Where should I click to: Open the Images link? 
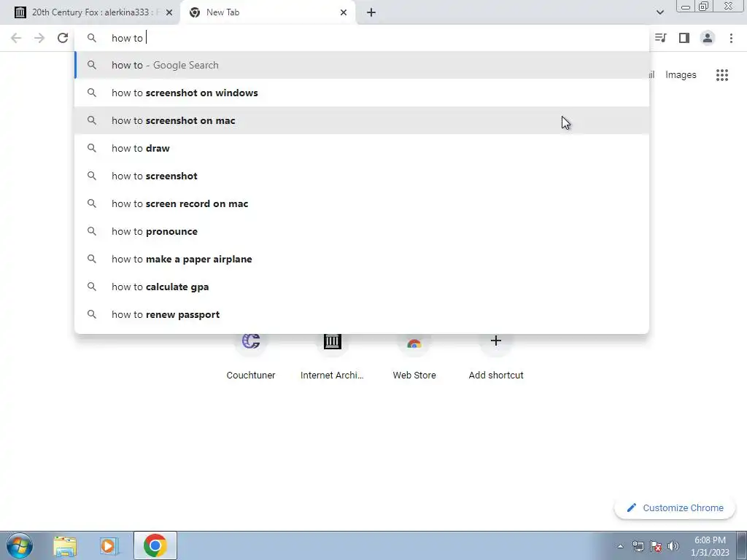tap(681, 75)
